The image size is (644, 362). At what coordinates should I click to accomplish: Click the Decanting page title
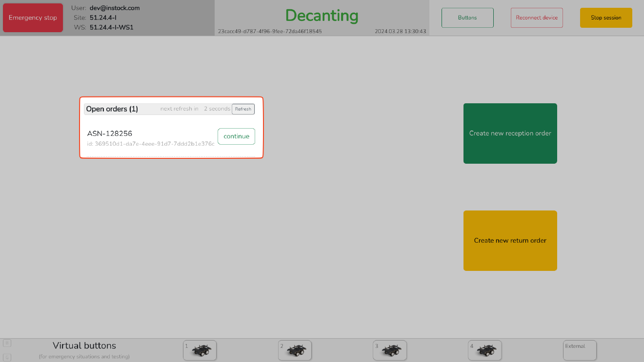point(322,16)
